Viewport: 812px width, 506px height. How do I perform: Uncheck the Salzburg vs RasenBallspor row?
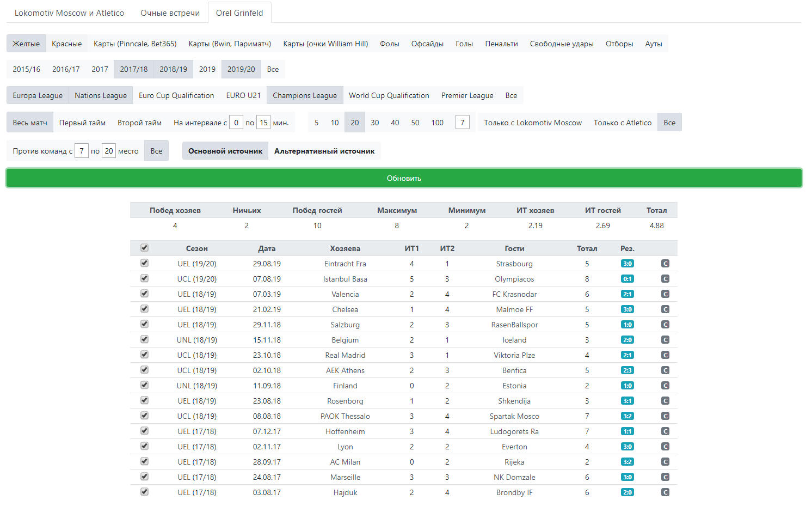(144, 324)
